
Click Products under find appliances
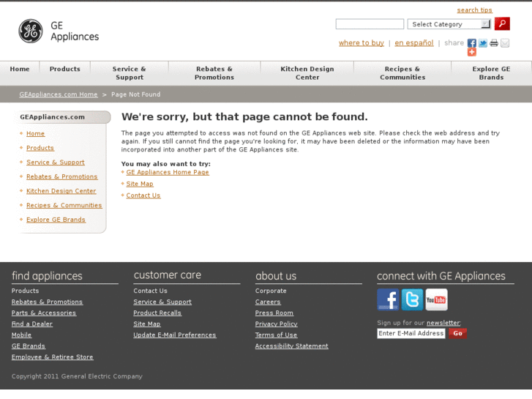point(25,291)
